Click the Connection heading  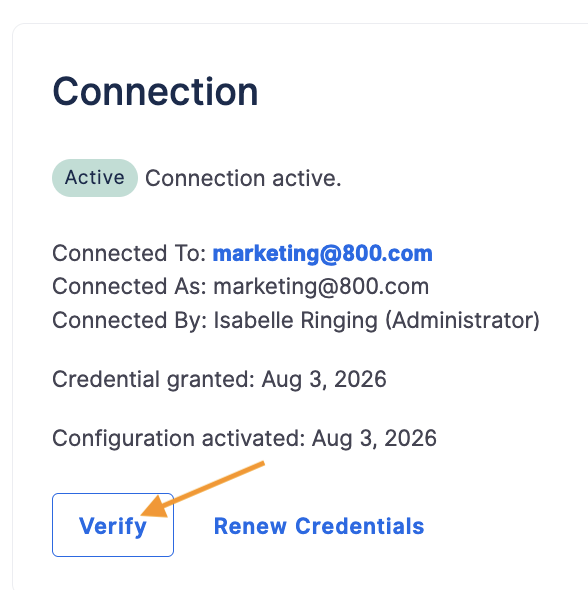coord(155,91)
